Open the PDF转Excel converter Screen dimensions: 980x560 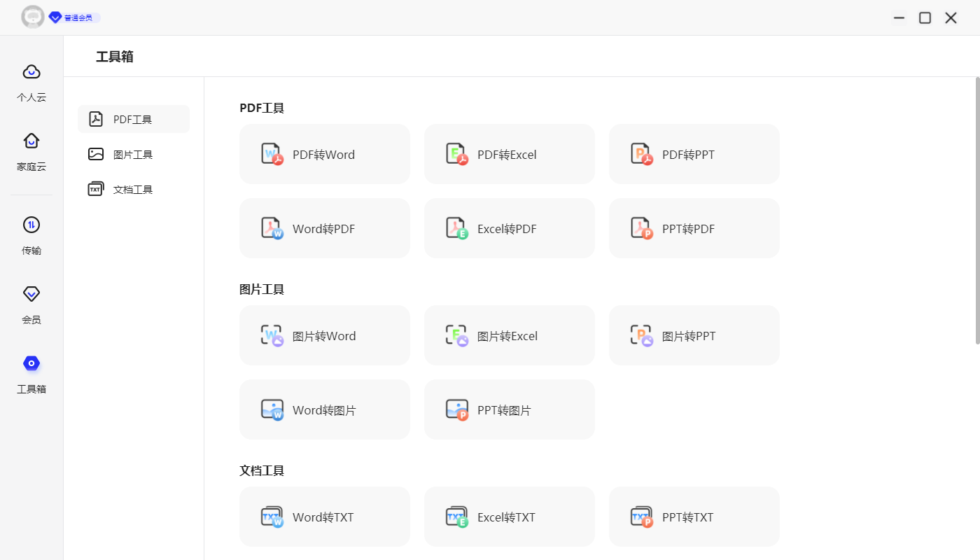(x=509, y=154)
